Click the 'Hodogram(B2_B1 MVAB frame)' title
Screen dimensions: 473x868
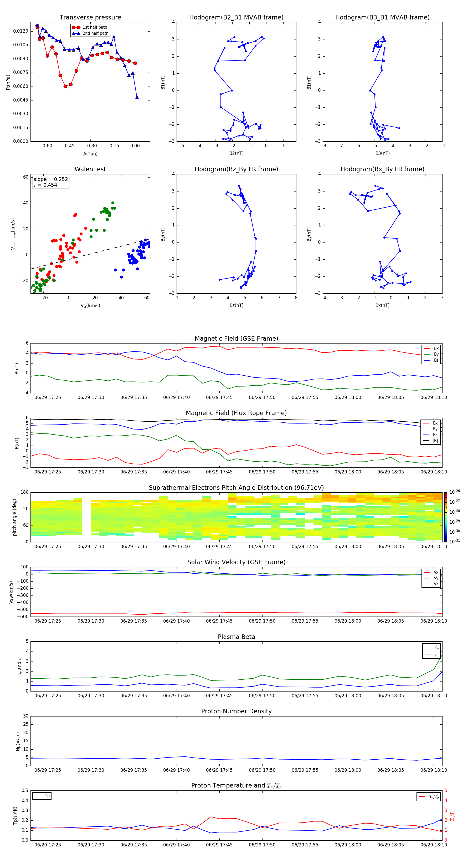(x=236, y=18)
